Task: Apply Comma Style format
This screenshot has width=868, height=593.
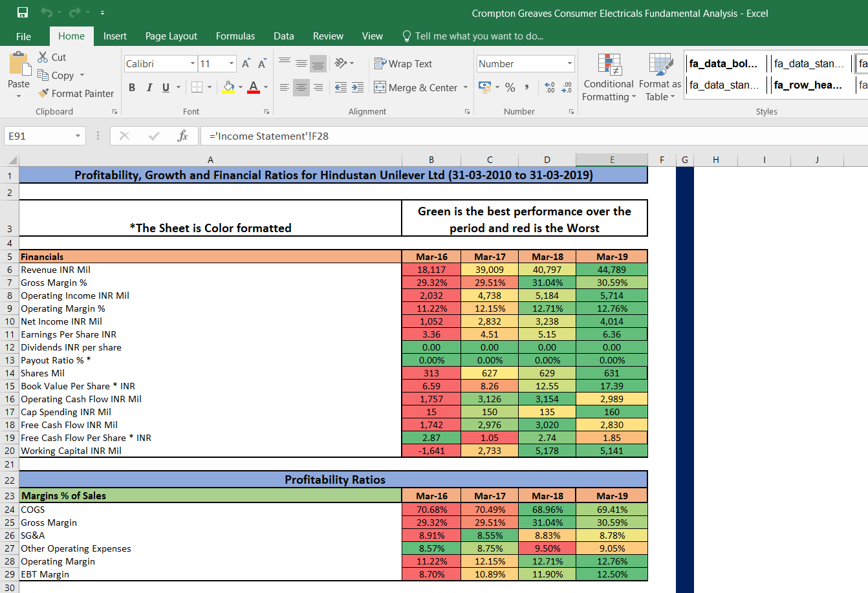Action: coord(527,87)
